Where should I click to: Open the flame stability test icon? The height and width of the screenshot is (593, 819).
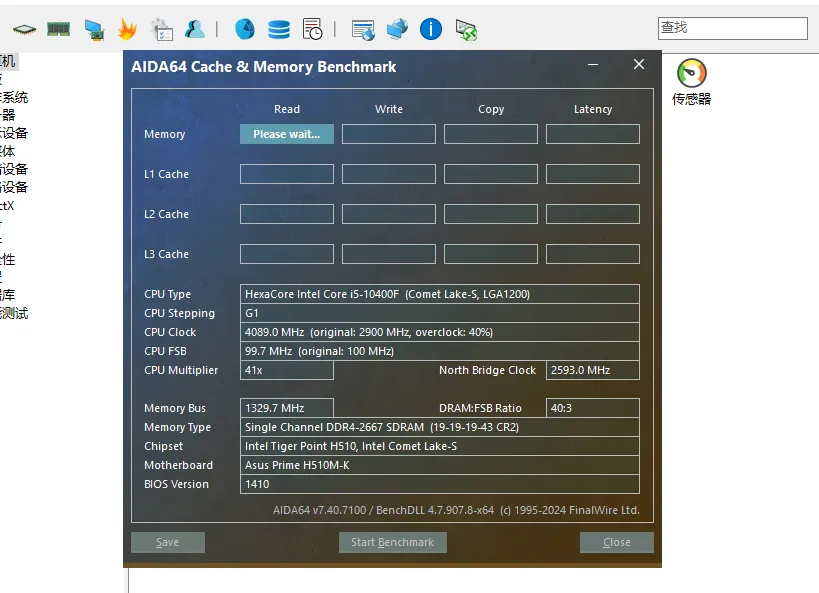[x=127, y=29]
